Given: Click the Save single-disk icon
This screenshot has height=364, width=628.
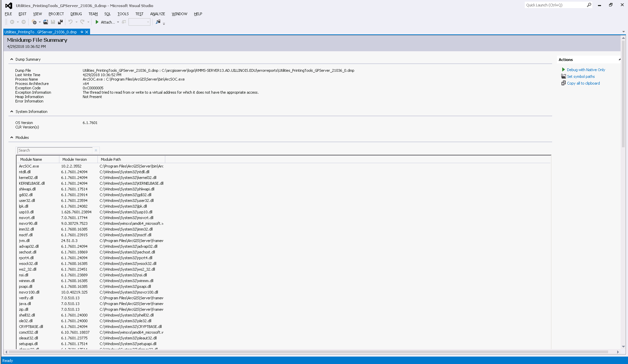Looking at the screenshot, I should click(x=53, y=22).
